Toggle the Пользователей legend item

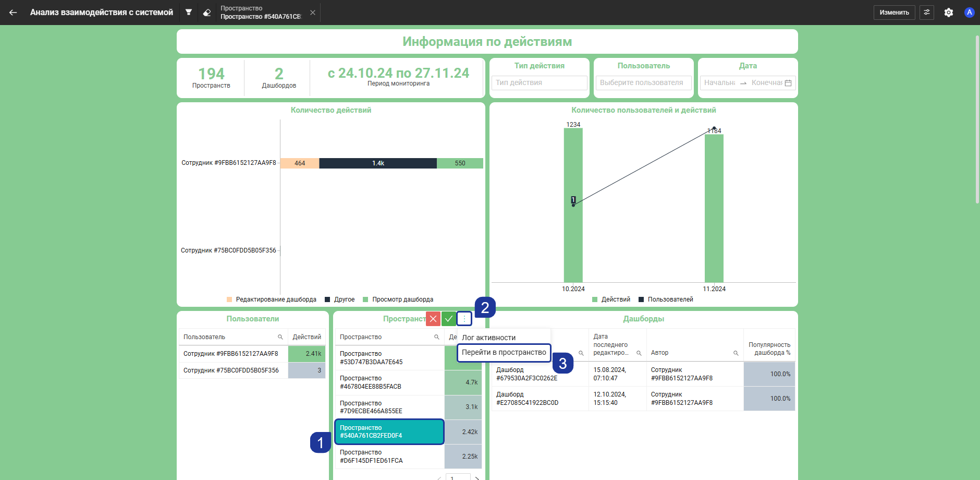coord(666,299)
